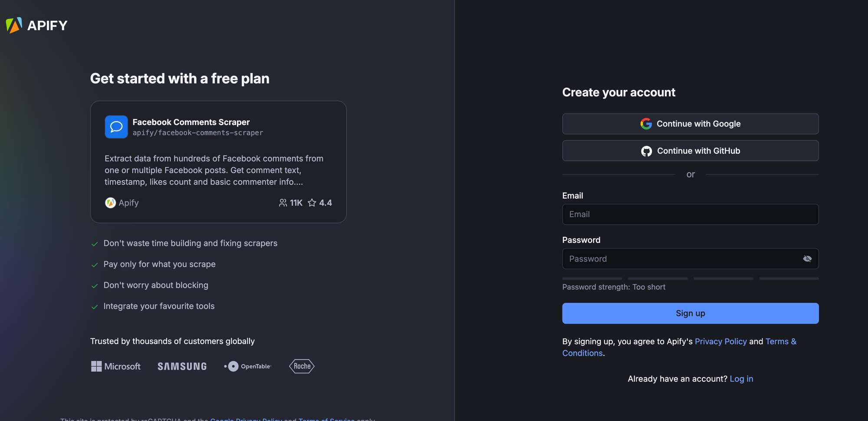Click the Microsoft logo
868x421 pixels.
pyautogui.click(x=116, y=366)
